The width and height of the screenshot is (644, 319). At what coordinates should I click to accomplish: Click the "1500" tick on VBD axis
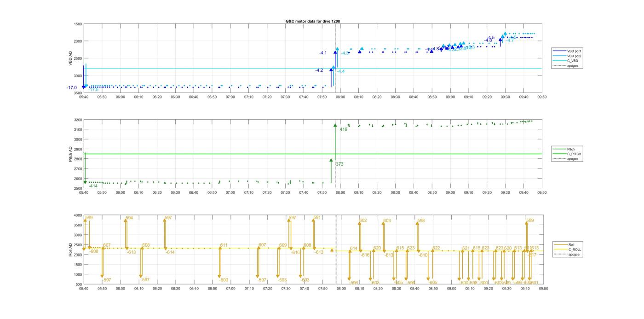(x=78, y=24)
